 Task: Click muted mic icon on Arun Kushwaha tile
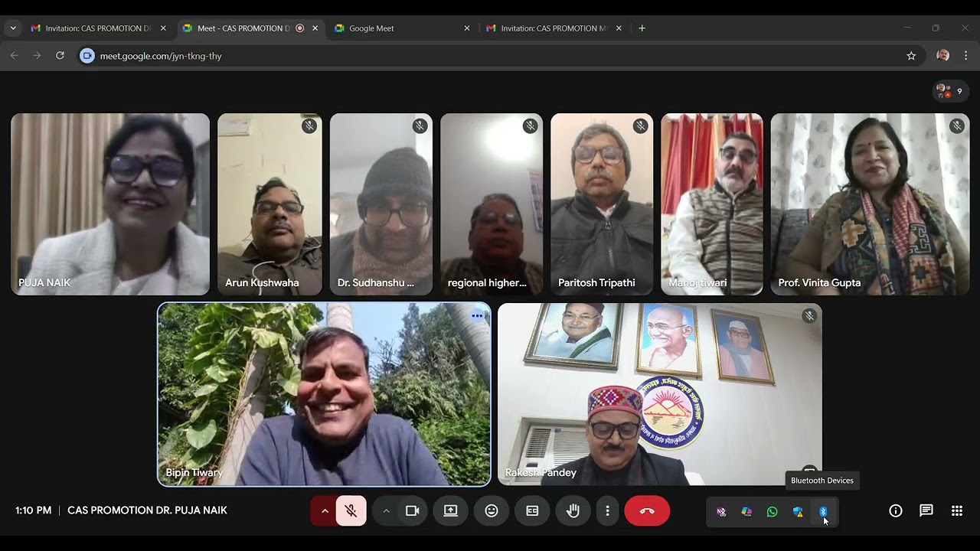(309, 126)
